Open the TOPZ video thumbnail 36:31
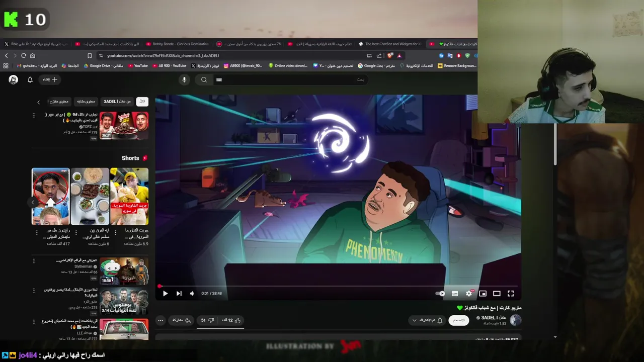This screenshot has width=644, height=362. point(124,126)
